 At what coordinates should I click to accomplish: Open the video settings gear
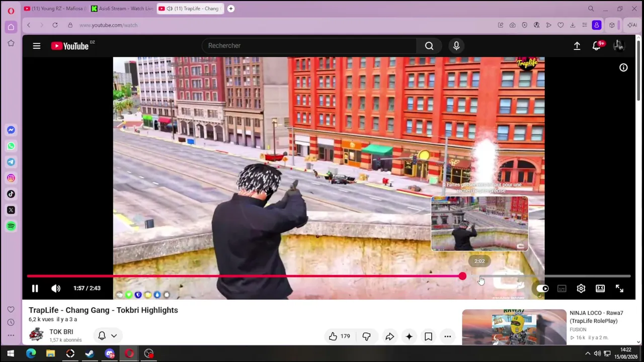pyautogui.click(x=581, y=289)
